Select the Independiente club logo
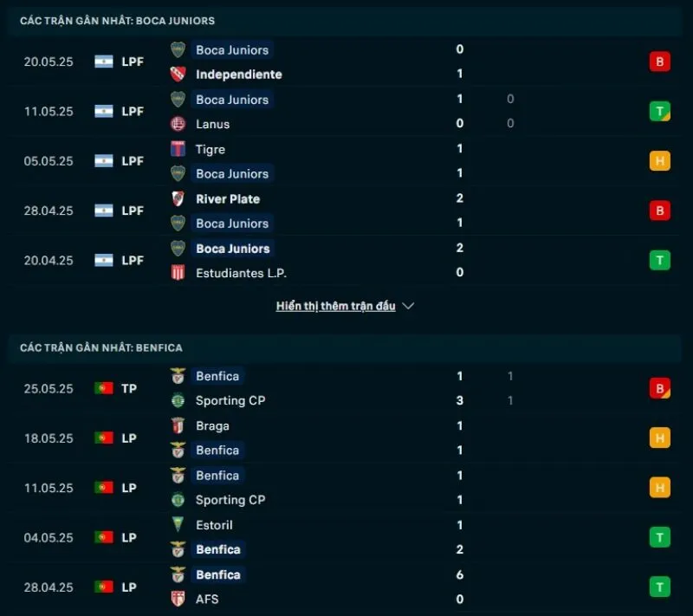Image resolution: width=693 pixels, height=616 pixels. click(177, 75)
